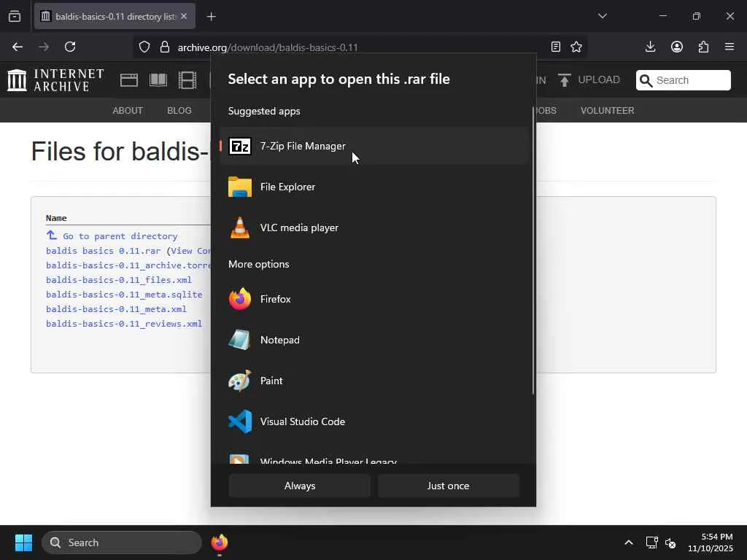Click the taskbar Search box

coord(122,542)
